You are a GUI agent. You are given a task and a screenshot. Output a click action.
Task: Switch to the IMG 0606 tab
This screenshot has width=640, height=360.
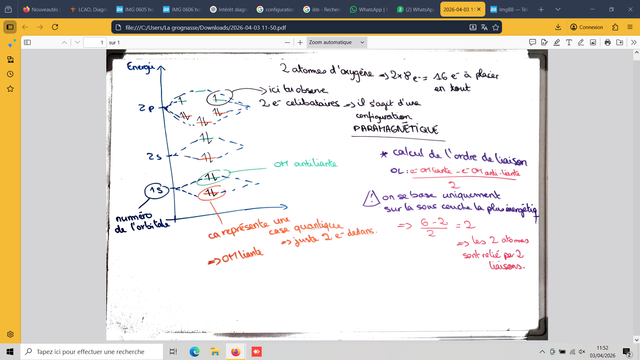point(182,9)
